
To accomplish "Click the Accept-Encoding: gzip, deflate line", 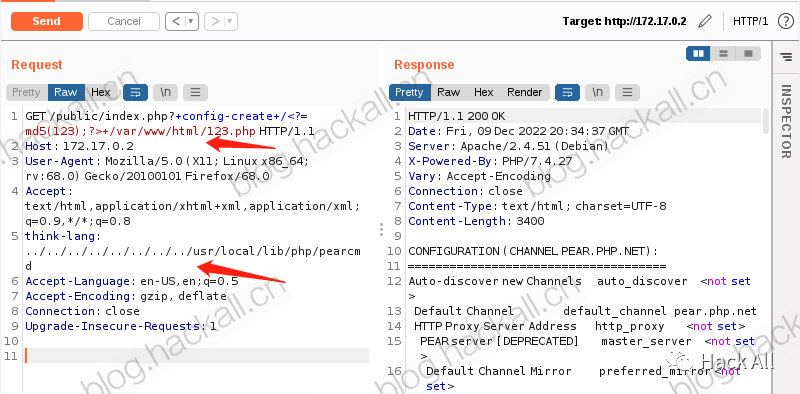I will click(x=126, y=296).
